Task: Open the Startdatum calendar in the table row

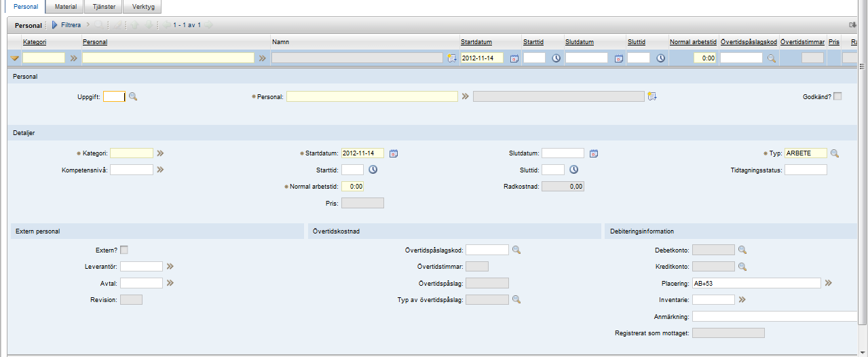Action: [514, 58]
